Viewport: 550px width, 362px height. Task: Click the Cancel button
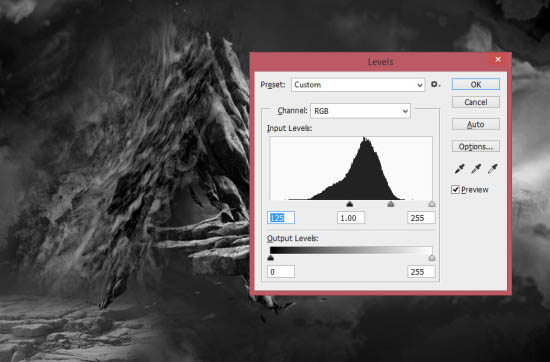(476, 102)
